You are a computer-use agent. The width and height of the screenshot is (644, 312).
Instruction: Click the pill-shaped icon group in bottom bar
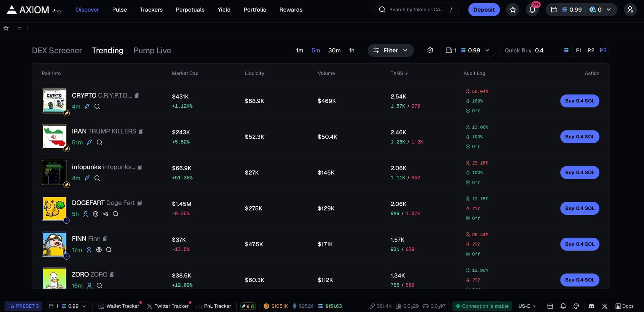pyautogui.click(x=248, y=306)
